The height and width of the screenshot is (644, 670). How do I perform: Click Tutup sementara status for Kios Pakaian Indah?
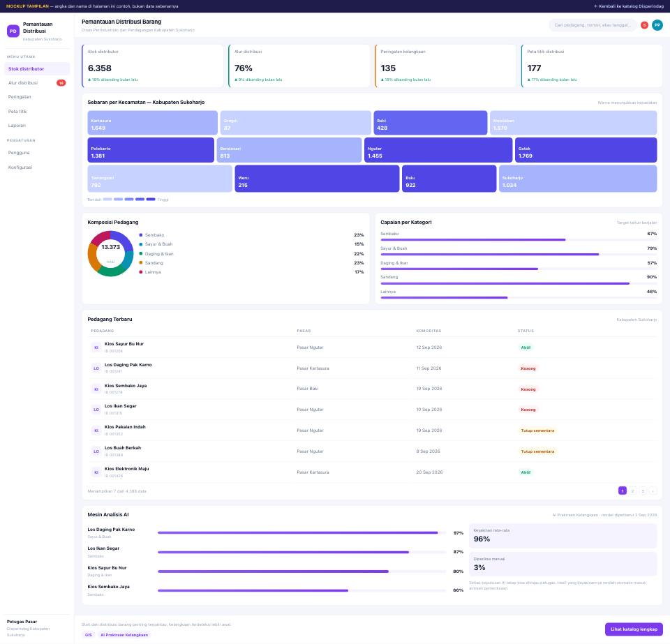(x=537, y=431)
